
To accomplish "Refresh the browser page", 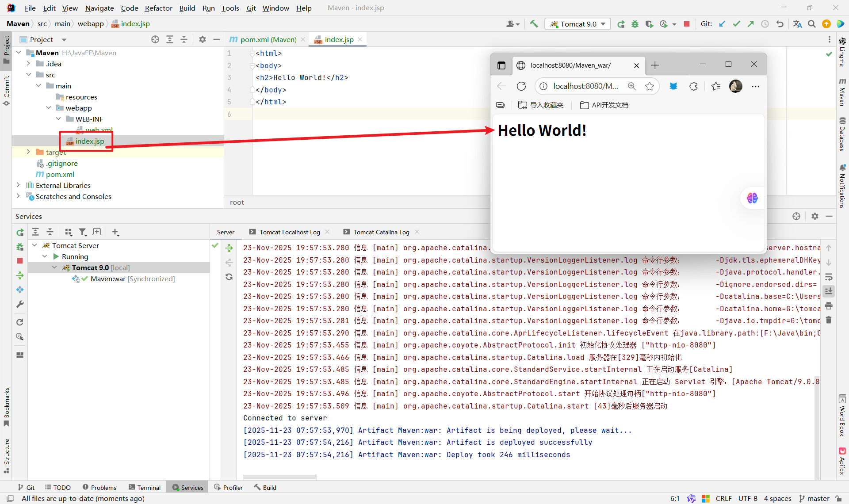I will tap(521, 86).
